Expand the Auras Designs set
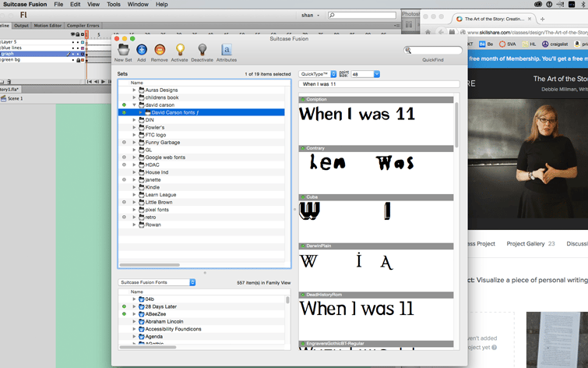This screenshot has height=368, width=588. [x=134, y=90]
